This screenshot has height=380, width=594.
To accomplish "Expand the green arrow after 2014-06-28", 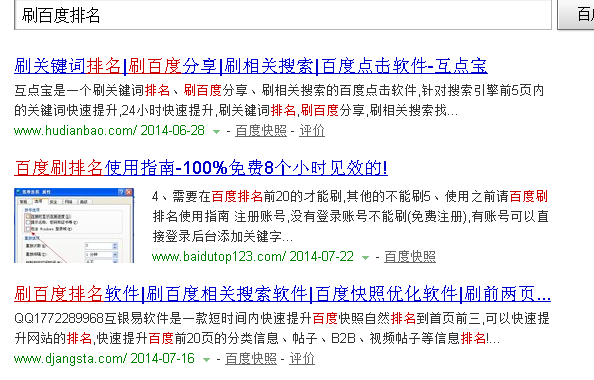I will 216,132.
